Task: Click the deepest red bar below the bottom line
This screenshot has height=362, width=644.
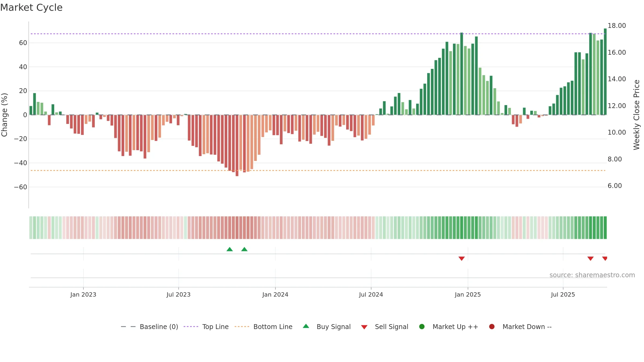Action: click(x=237, y=145)
